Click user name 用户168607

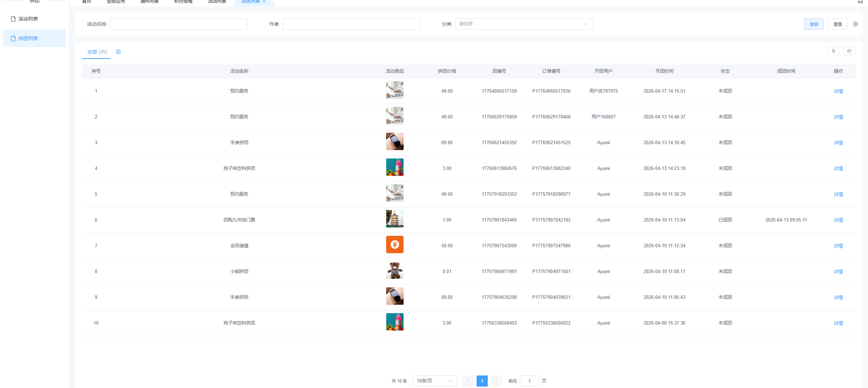[604, 117]
